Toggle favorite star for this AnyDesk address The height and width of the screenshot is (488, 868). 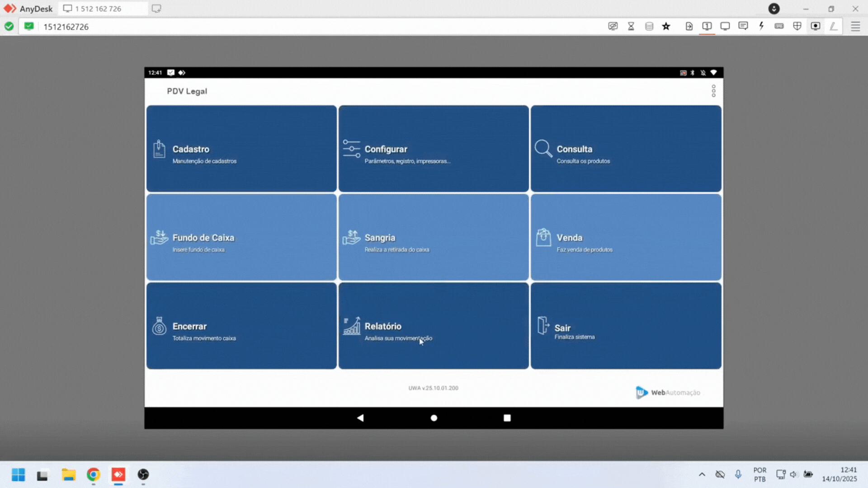666,26
